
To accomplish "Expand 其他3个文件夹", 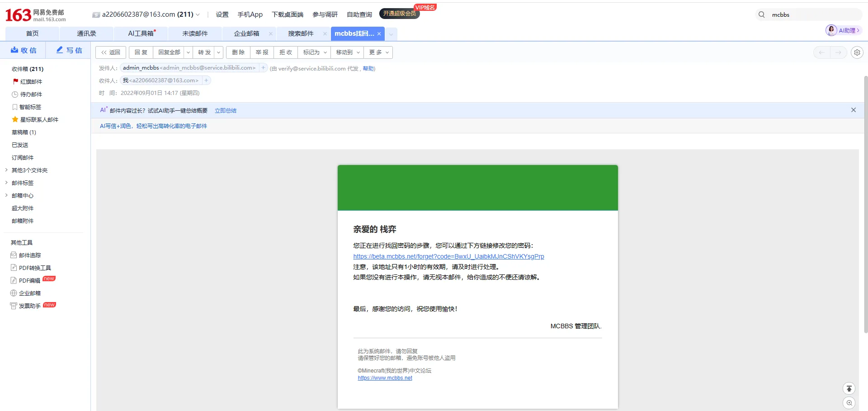I will click(6, 170).
